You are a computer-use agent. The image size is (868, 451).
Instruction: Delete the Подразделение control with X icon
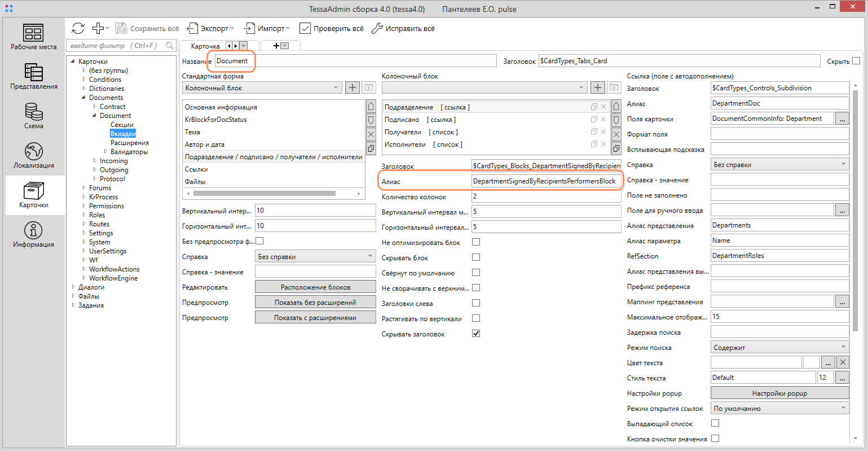603,107
